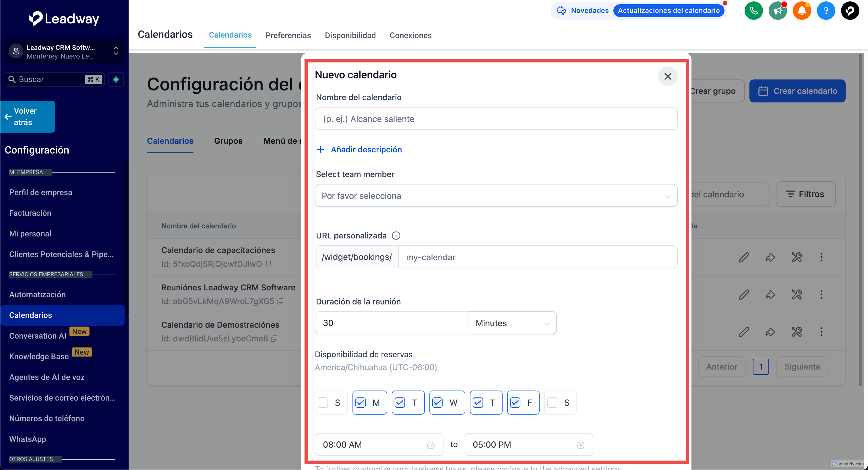Click the Nombre del calendario input field
868x470 pixels.
[496, 119]
